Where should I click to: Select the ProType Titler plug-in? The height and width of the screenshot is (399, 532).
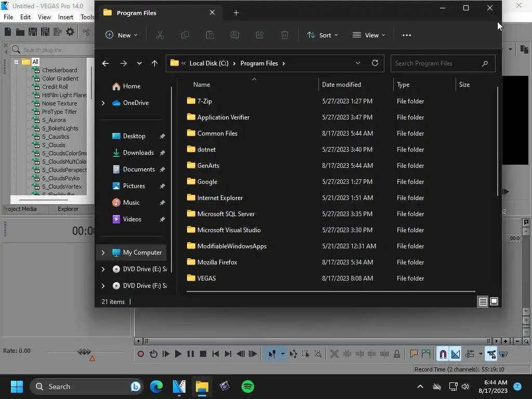[x=59, y=112]
